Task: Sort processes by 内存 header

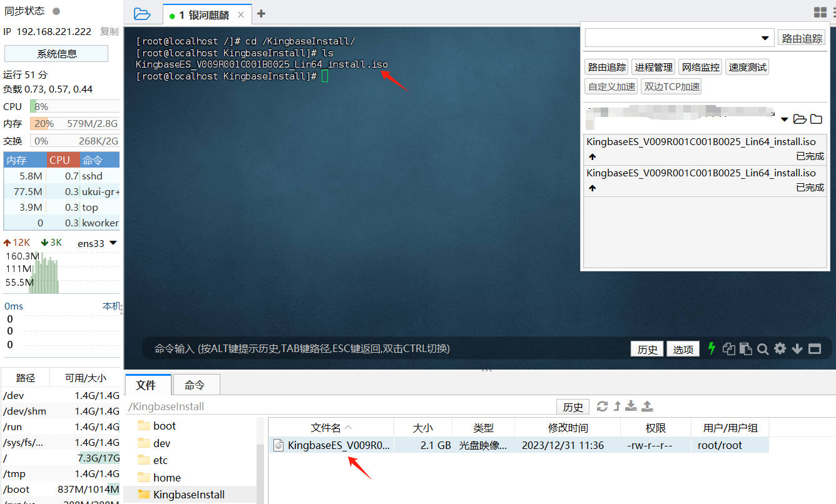Action: [x=25, y=160]
